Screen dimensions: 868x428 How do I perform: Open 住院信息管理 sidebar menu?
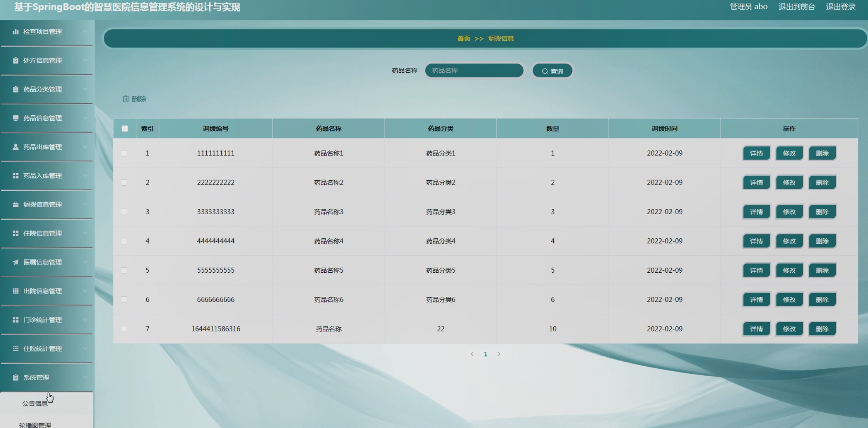[42, 233]
